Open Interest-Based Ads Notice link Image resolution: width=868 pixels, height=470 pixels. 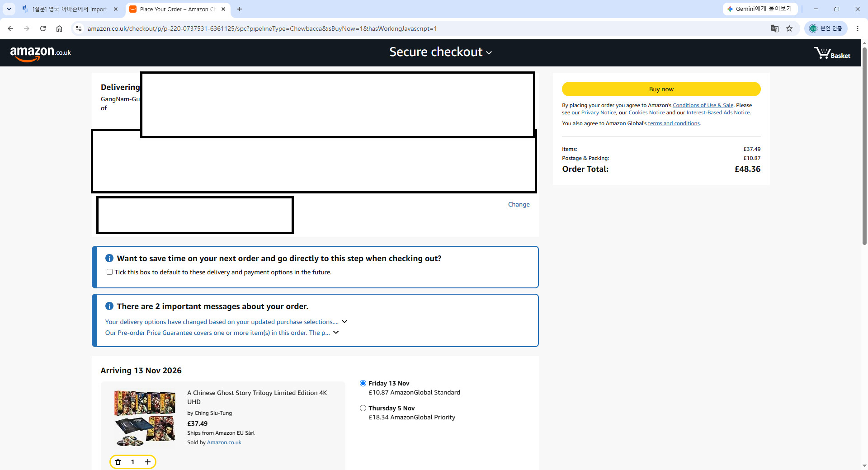[718, 113]
